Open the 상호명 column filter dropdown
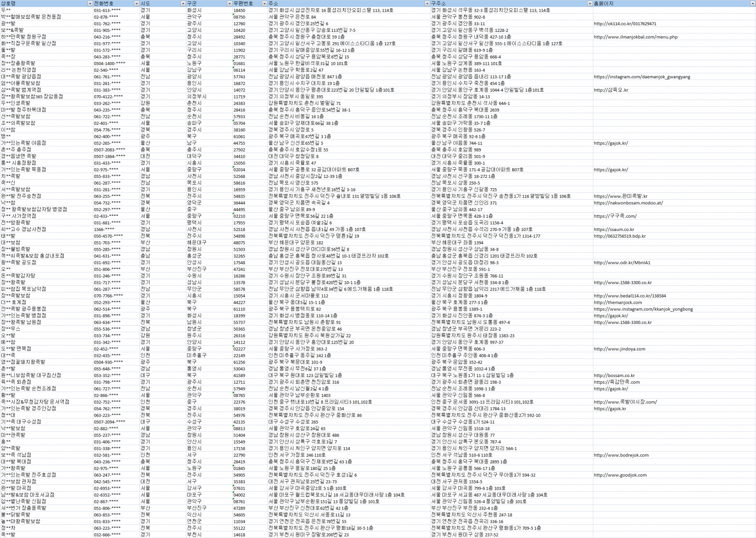 pyautogui.click(x=90, y=3)
